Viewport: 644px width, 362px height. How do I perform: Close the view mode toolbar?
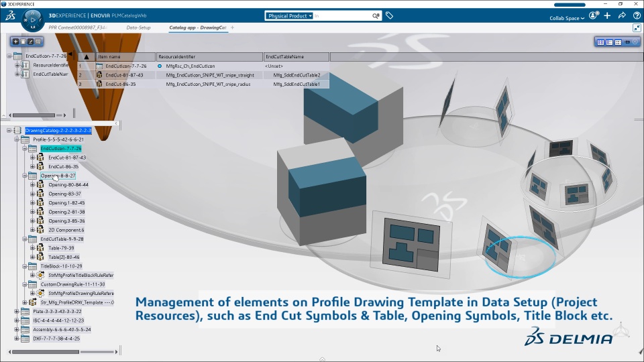coord(635,42)
